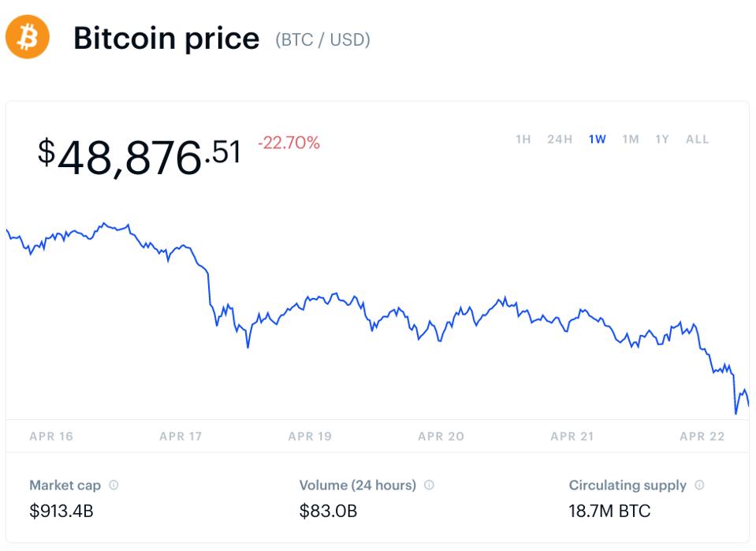Click the APR 19 date marker
756x551 pixels.
[x=311, y=436]
